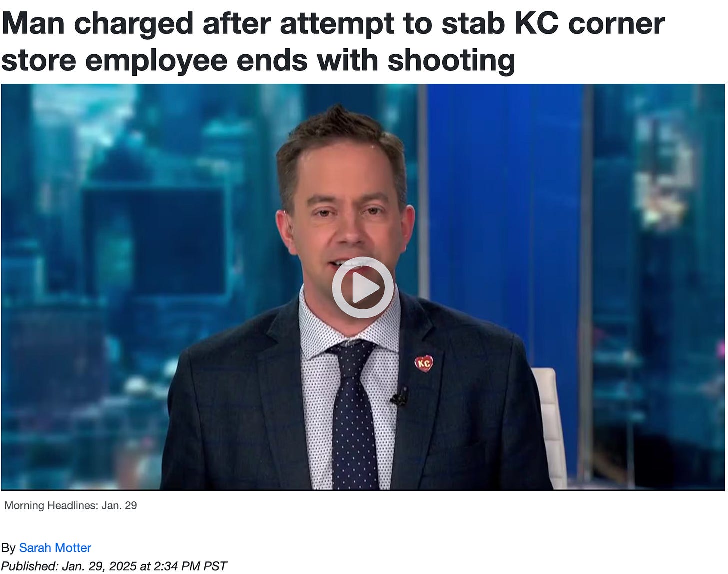Image resolution: width=728 pixels, height=574 pixels.
Task: Click the lapel microphone clipped on shirt
Action: pyautogui.click(x=400, y=397)
